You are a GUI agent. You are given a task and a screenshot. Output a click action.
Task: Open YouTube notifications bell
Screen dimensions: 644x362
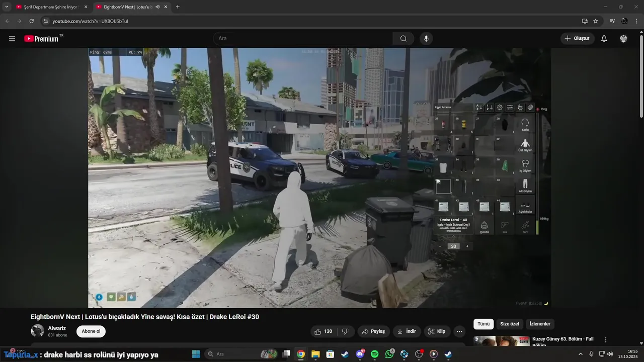click(x=604, y=39)
